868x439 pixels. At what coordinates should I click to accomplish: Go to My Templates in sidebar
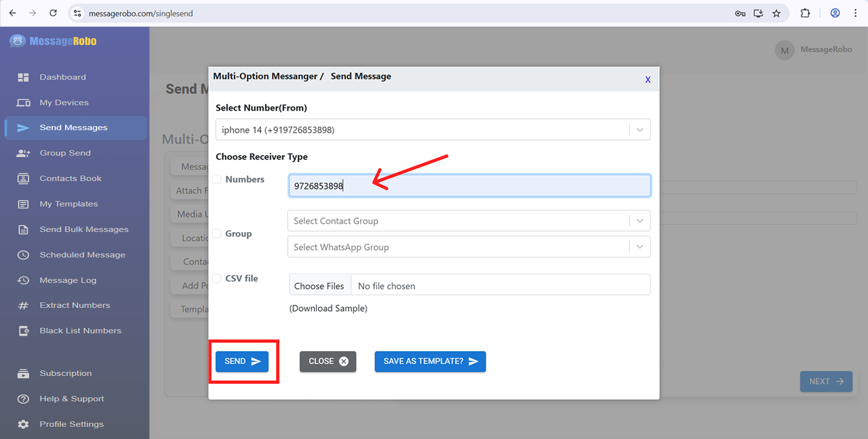[x=69, y=204]
